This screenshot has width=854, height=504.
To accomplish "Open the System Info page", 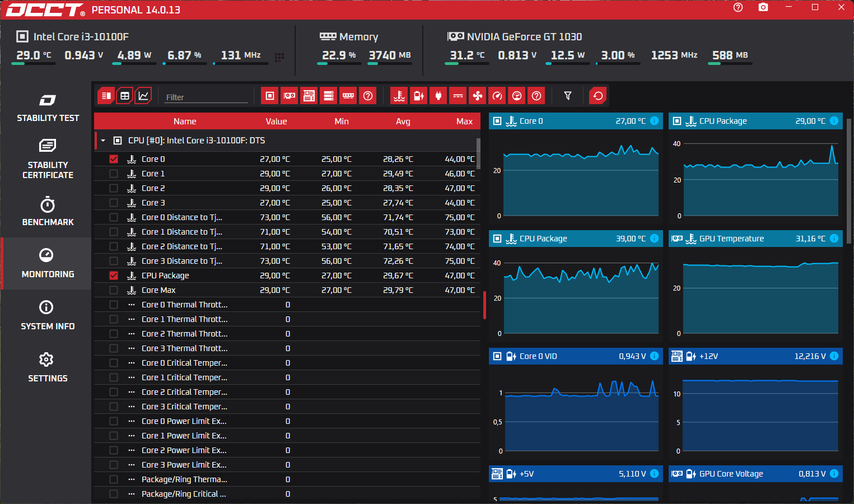I will tap(48, 316).
